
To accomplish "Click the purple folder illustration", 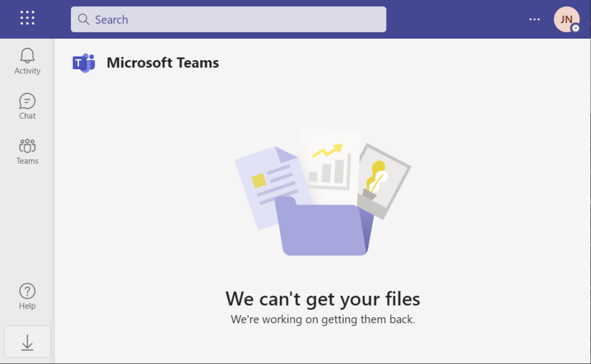I will (324, 226).
